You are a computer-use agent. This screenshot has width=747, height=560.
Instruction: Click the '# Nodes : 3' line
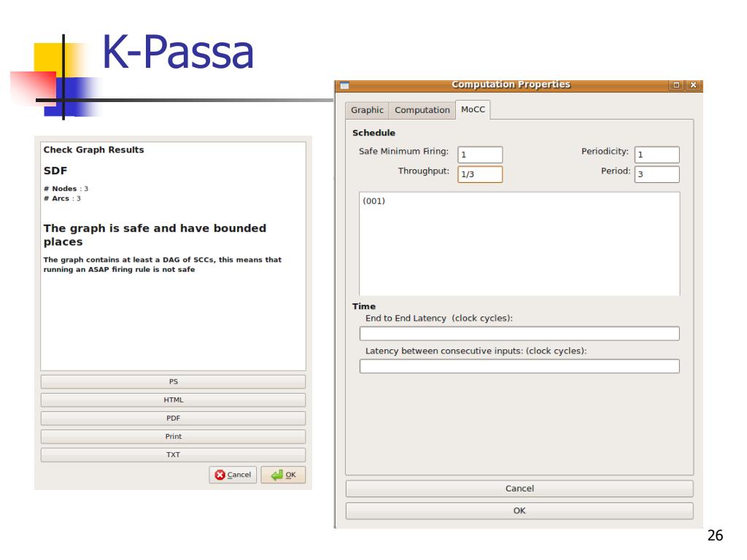point(66,189)
